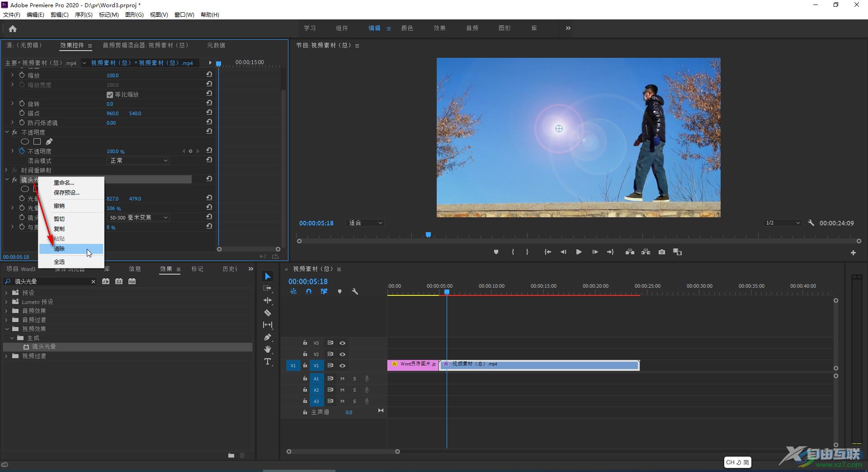Select the Slip tool
Screen dimensions: 868x472
(268, 325)
